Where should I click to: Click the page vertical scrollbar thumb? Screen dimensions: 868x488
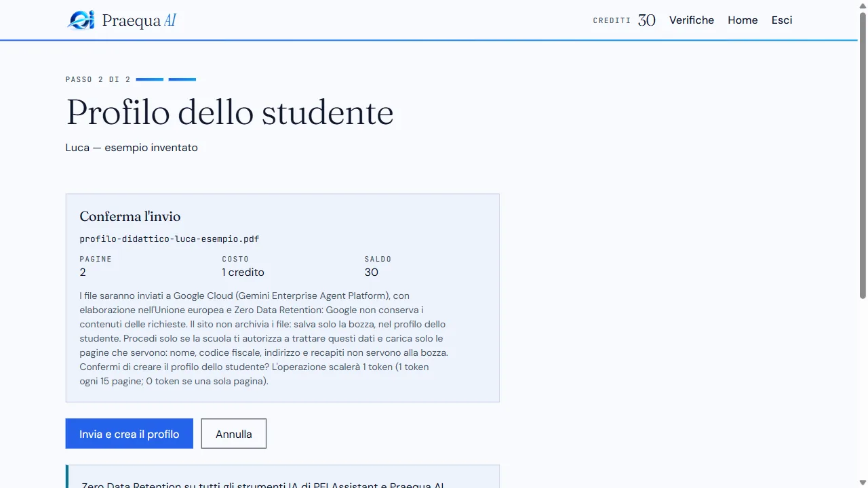pyautogui.click(x=863, y=155)
